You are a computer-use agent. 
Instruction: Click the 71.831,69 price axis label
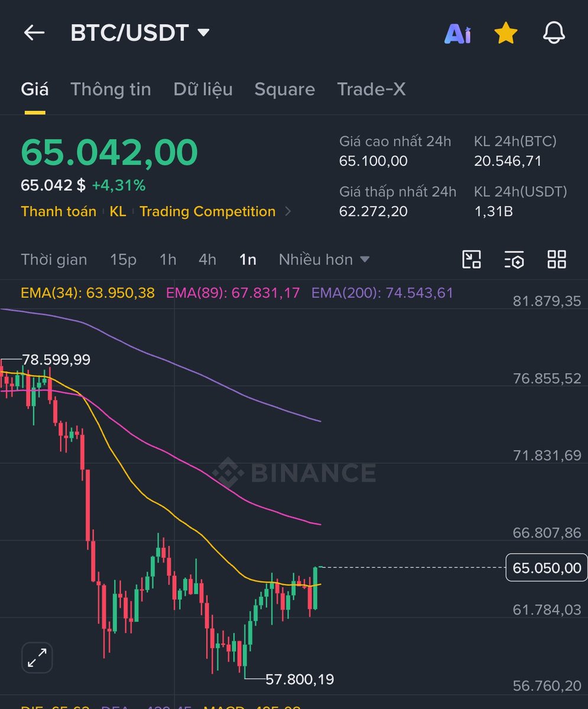coord(547,456)
